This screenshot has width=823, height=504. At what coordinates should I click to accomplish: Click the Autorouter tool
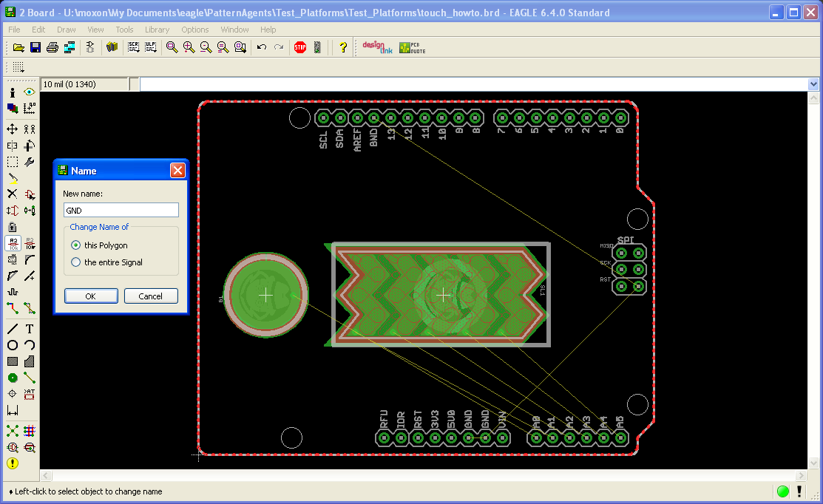[30, 432]
